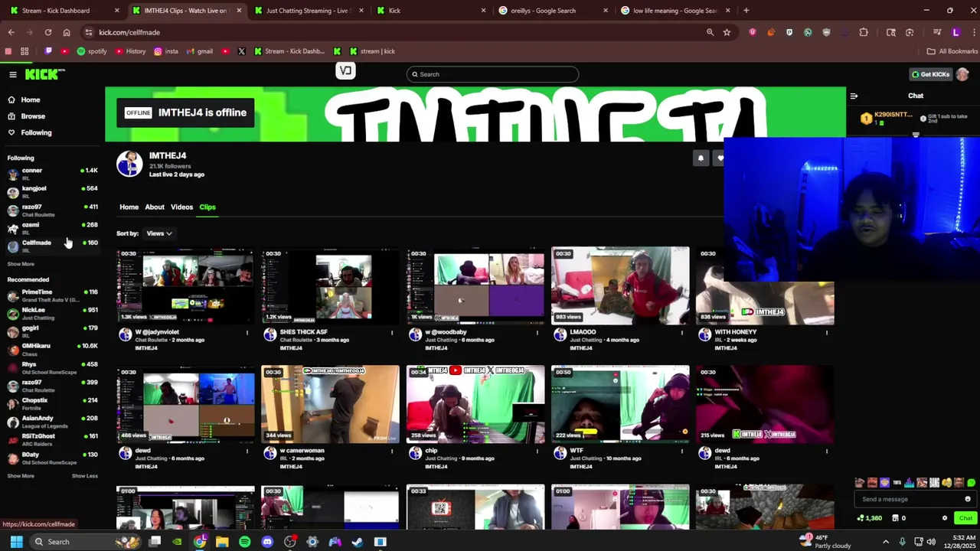Bookmark this page with the star icon

[x=727, y=32]
